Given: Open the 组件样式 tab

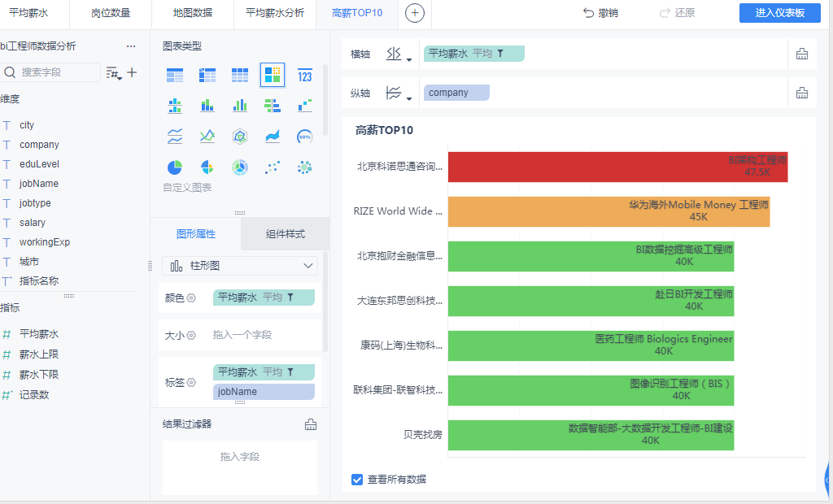Looking at the screenshot, I should click(x=286, y=233).
